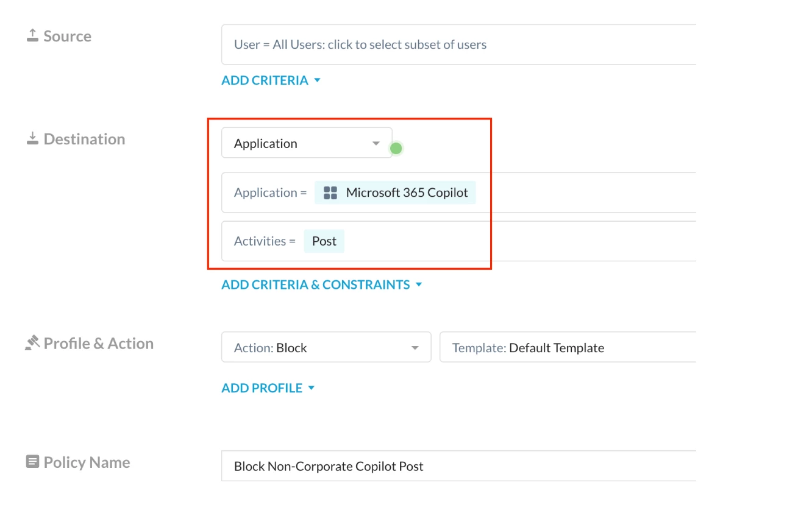812x530 pixels.
Task: Click the Source section label
Action: point(68,36)
